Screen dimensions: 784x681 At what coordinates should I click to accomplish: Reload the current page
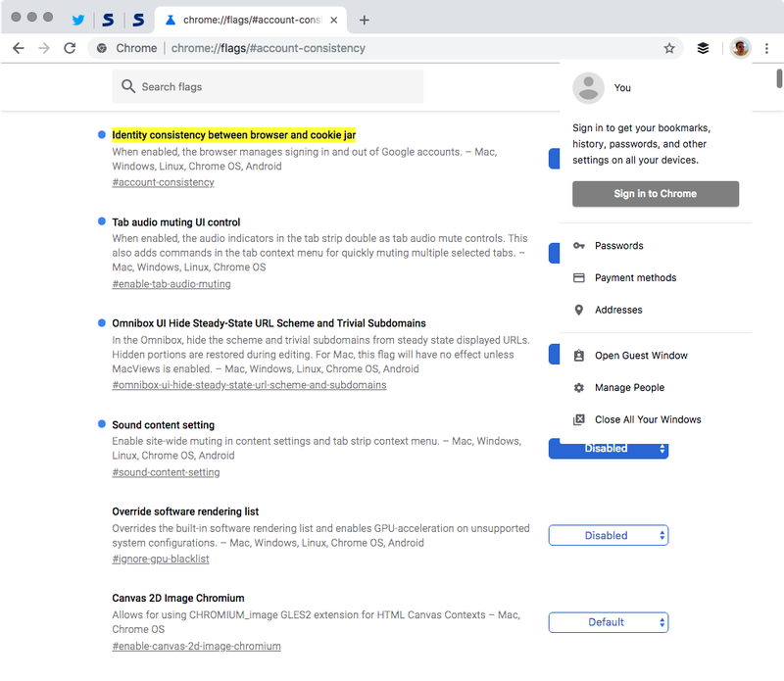point(69,47)
